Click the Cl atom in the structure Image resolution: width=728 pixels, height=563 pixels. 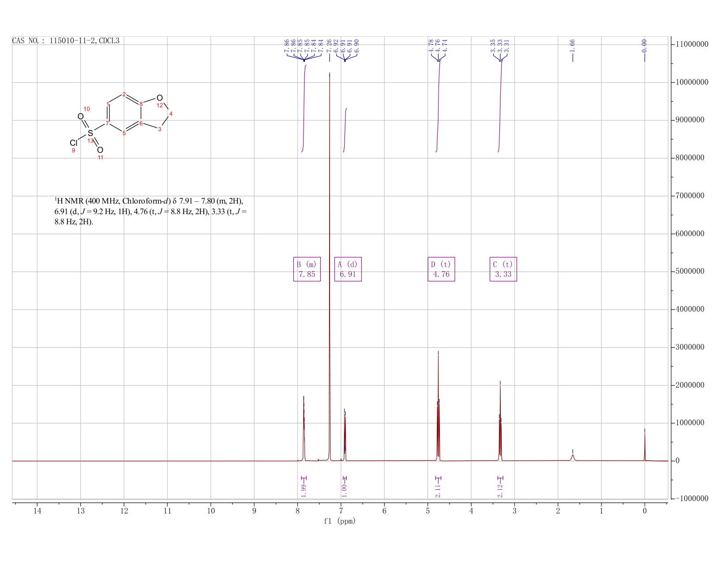point(74,143)
